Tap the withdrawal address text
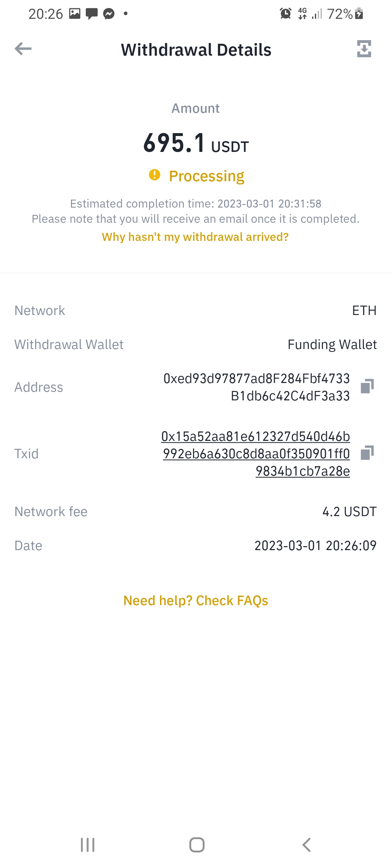Viewport: 391px width, 868px height. pyautogui.click(x=257, y=387)
